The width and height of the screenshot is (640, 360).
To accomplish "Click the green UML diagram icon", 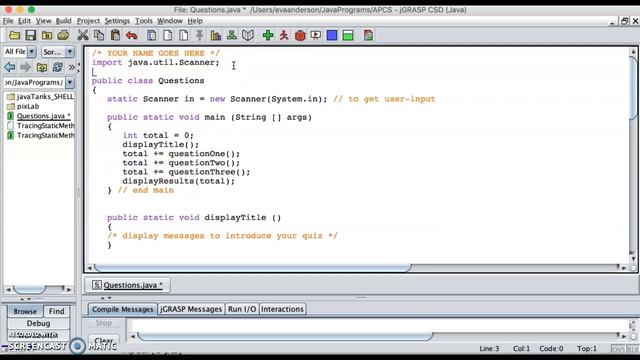I will [x=232, y=36].
